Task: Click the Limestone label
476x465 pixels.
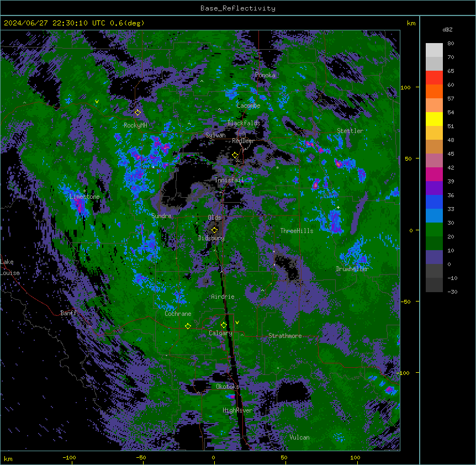Action: tap(84, 197)
